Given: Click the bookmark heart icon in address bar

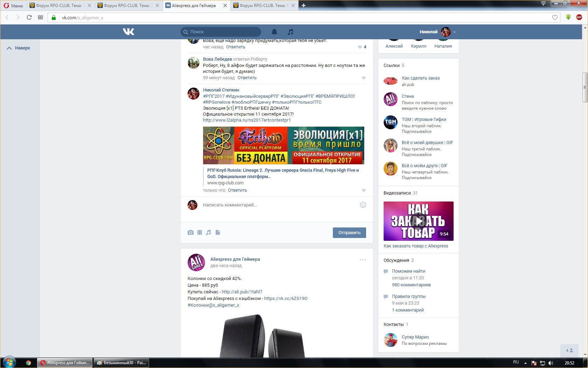Looking at the screenshot, I should point(555,18).
